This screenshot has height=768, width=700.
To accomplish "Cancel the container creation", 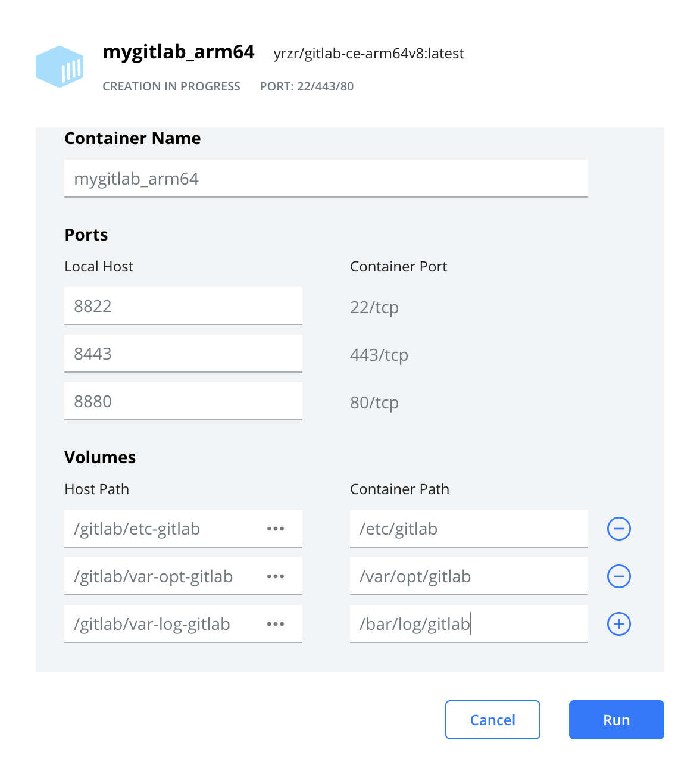I will [x=492, y=720].
